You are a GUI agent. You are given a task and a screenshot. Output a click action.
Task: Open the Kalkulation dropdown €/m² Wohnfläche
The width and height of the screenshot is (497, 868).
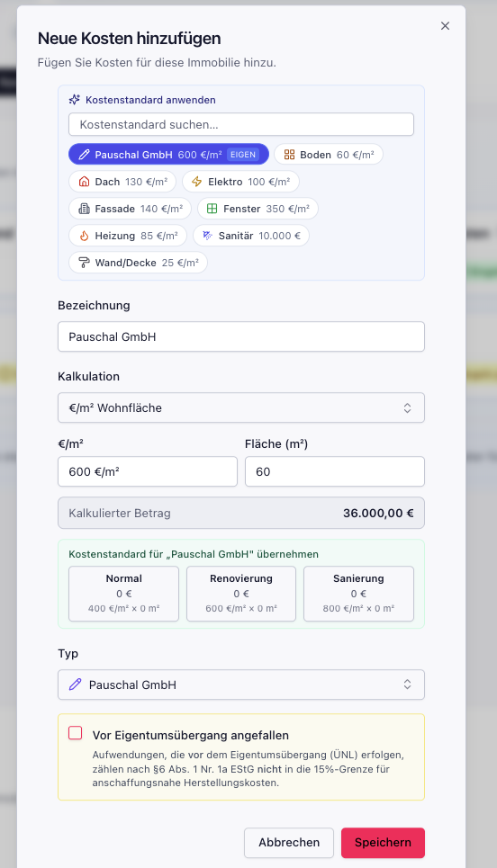click(x=241, y=408)
